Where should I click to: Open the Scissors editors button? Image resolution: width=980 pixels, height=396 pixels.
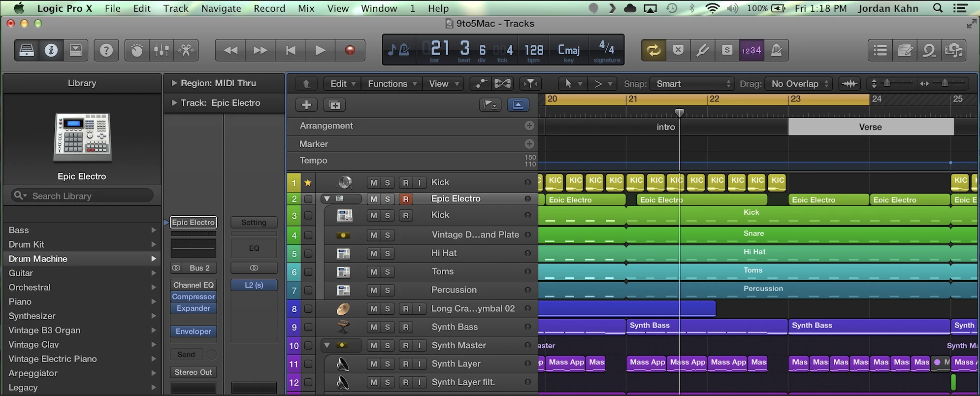tap(186, 50)
